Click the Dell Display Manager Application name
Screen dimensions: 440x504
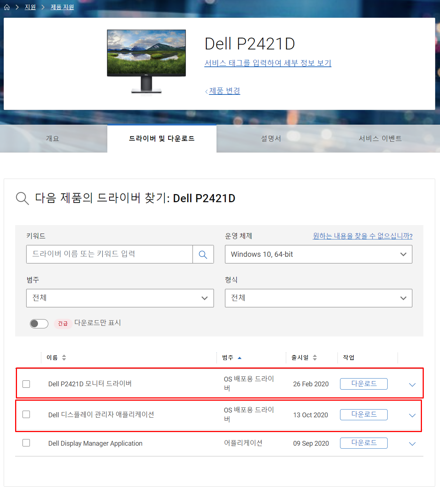(95, 443)
